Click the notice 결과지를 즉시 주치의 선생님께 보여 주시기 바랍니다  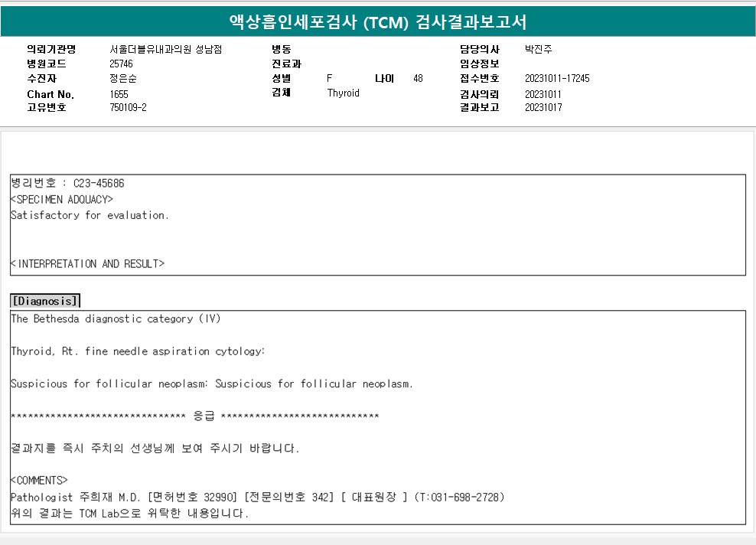155,448
